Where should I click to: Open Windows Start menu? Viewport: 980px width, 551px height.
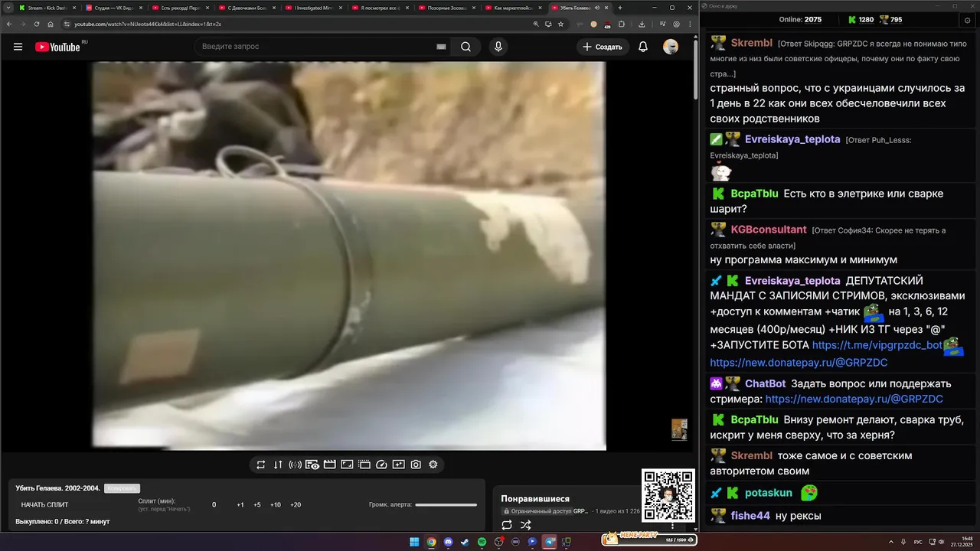[x=414, y=542]
